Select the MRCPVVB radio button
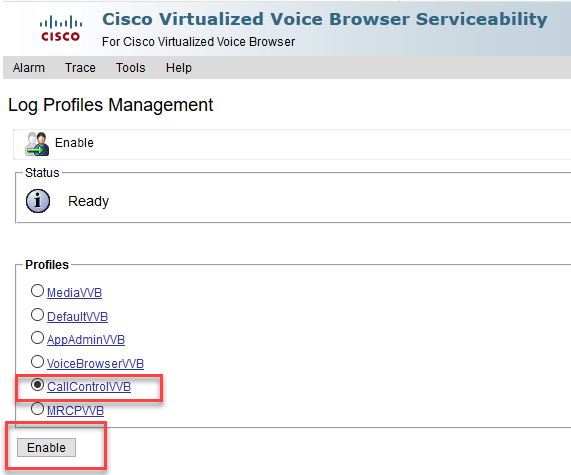571x475 pixels. [37, 409]
